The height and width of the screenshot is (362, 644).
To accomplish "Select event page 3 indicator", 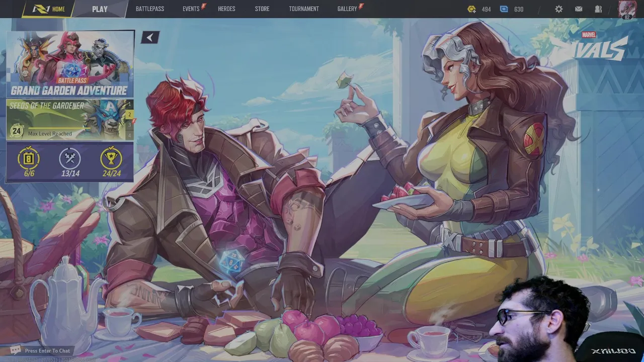I will click(x=129, y=125).
